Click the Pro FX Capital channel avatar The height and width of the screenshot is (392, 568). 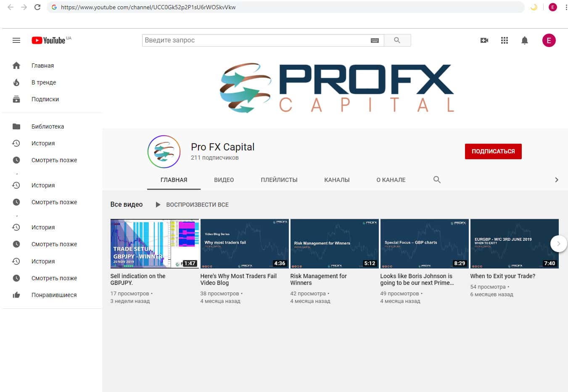(x=164, y=152)
